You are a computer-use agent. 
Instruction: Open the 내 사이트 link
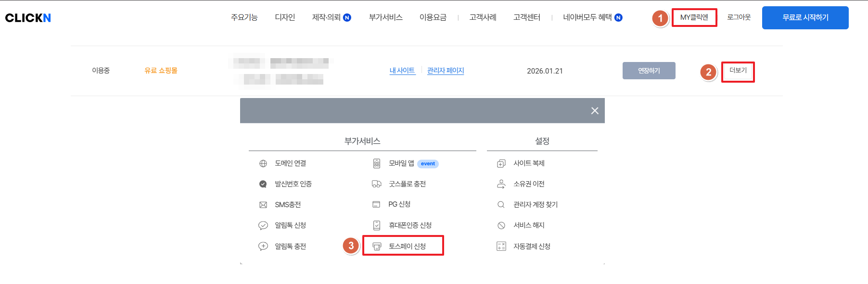pyautogui.click(x=402, y=71)
